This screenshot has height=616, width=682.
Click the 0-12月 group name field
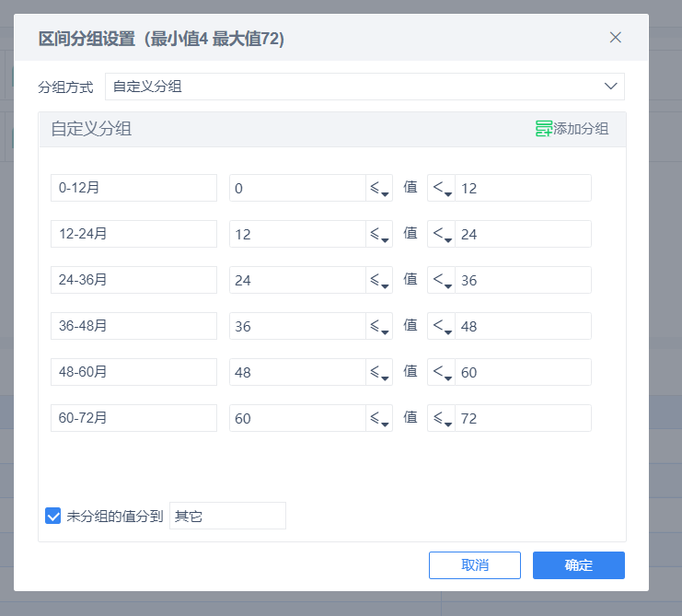(x=134, y=188)
